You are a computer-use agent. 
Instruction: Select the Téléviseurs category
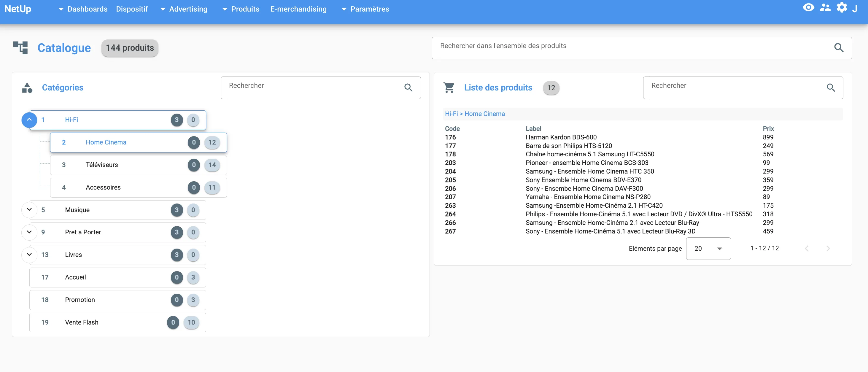coord(138,165)
